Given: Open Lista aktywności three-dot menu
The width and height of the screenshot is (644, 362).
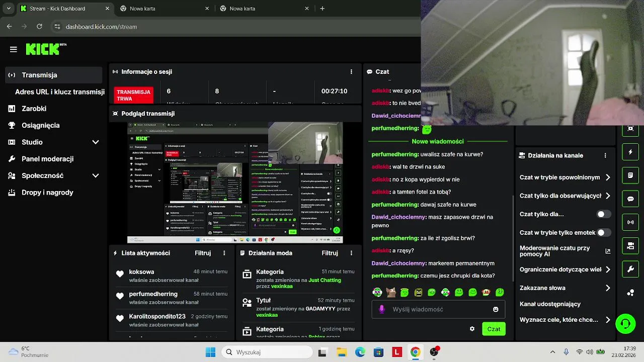Looking at the screenshot, I should [224, 253].
